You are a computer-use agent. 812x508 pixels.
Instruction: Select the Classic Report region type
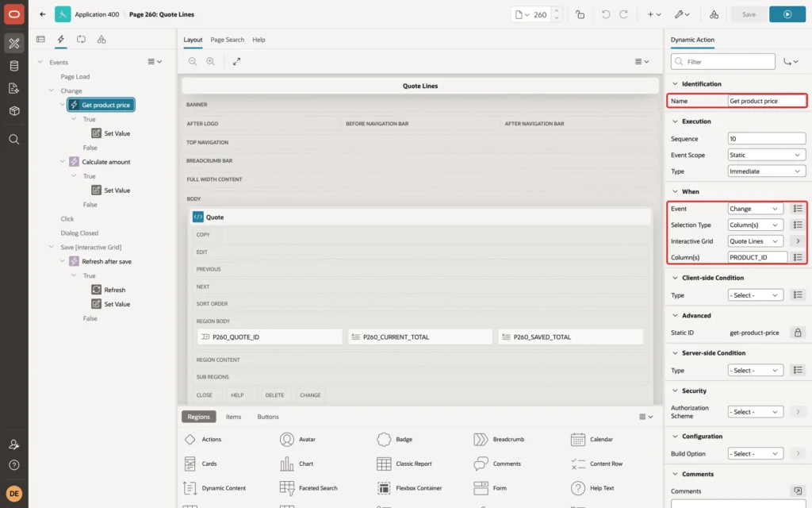(x=404, y=464)
